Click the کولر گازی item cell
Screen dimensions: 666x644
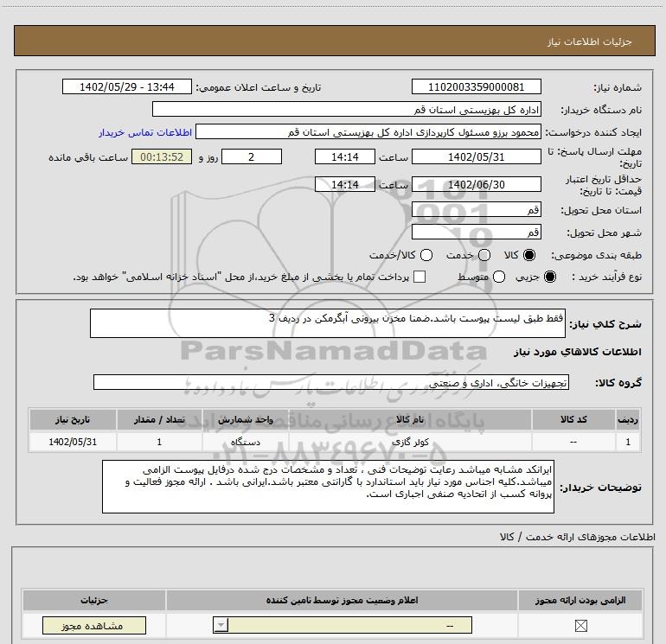tap(410, 442)
